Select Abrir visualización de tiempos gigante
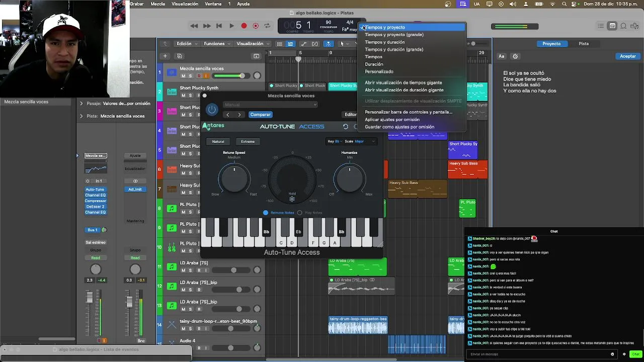 pos(404,82)
